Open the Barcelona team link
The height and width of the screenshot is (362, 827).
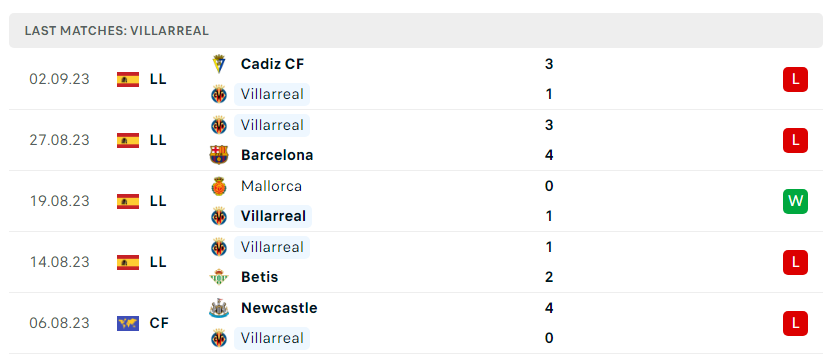277,155
